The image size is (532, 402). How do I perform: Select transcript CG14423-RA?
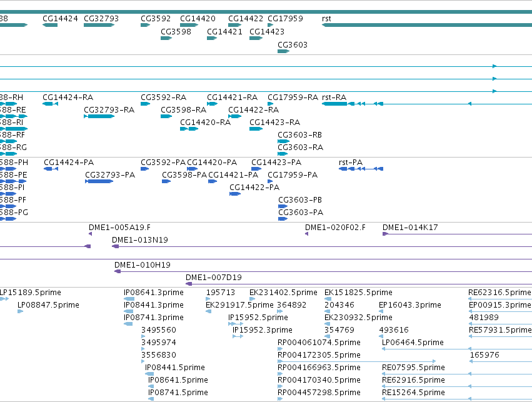[275, 123]
